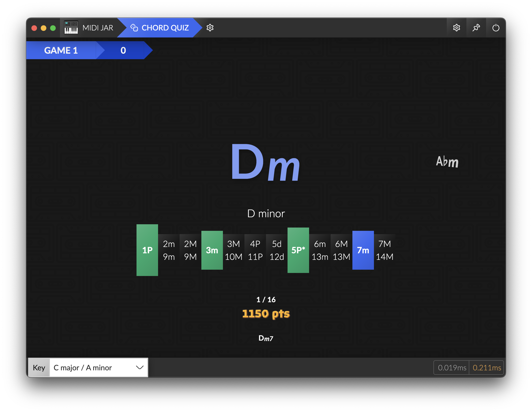Click the green 1P interval block
532x412 pixels.
click(147, 250)
